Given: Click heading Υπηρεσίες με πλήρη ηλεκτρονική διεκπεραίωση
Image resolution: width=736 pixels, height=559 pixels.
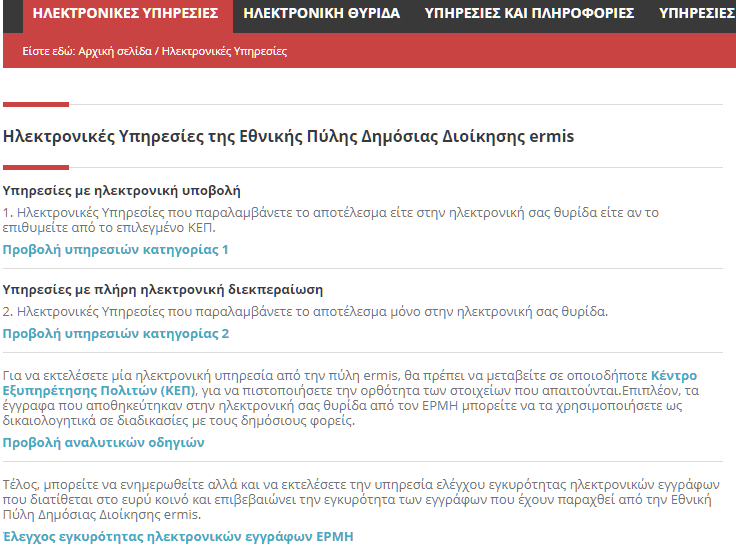Looking at the screenshot, I should click(163, 290).
